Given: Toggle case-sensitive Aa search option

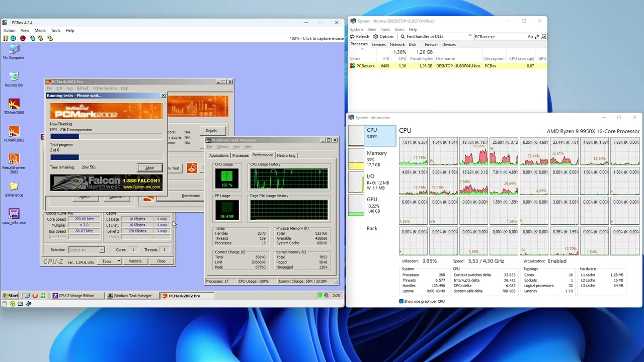Looking at the screenshot, I should 530,37.
